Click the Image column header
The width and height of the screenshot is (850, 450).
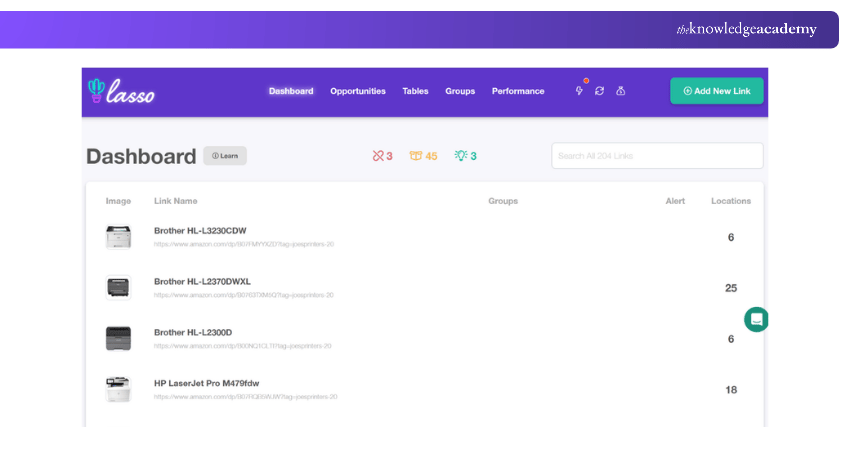118,201
